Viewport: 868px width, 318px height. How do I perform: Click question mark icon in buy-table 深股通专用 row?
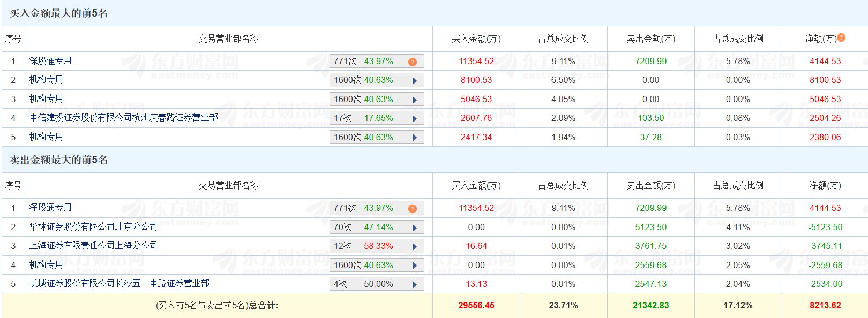pos(412,62)
